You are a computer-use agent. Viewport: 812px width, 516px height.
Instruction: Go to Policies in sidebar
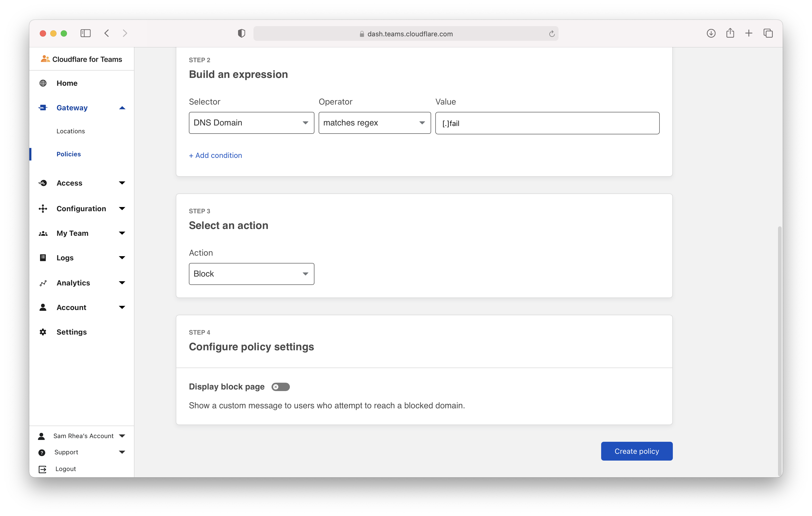pyautogui.click(x=69, y=154)
